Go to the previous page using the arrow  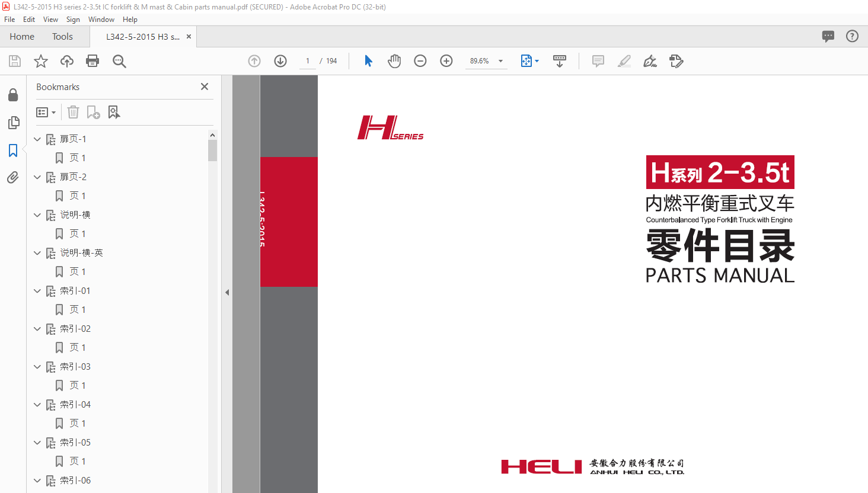(x=254, y=61)
